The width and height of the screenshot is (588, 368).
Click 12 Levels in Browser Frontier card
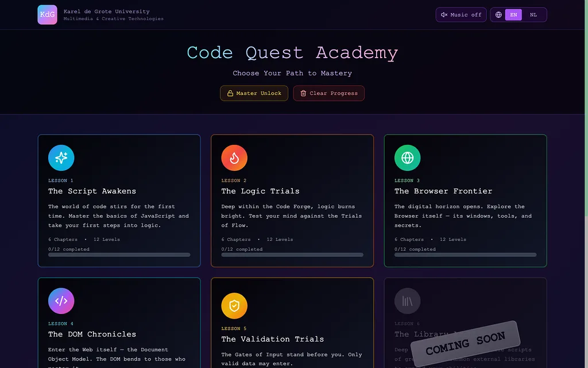[453, 239]
